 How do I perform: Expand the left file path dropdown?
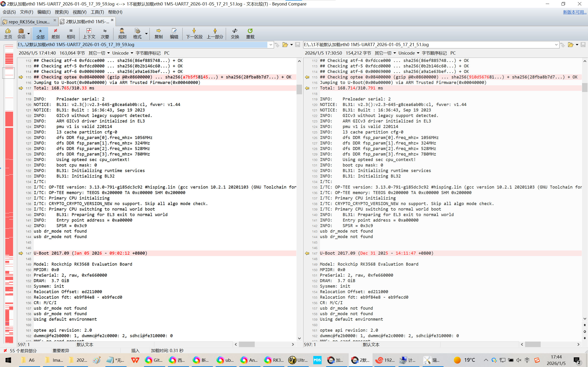271,45
